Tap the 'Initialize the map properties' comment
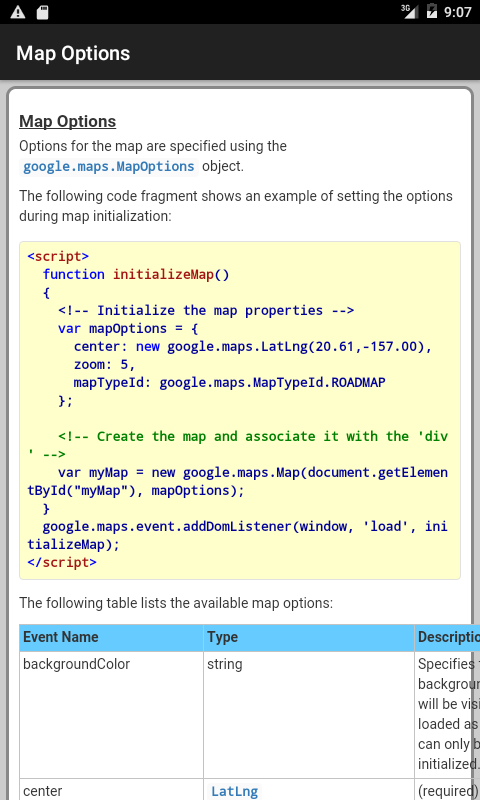This screenshot has height=800, width=480. coord(206,310)
